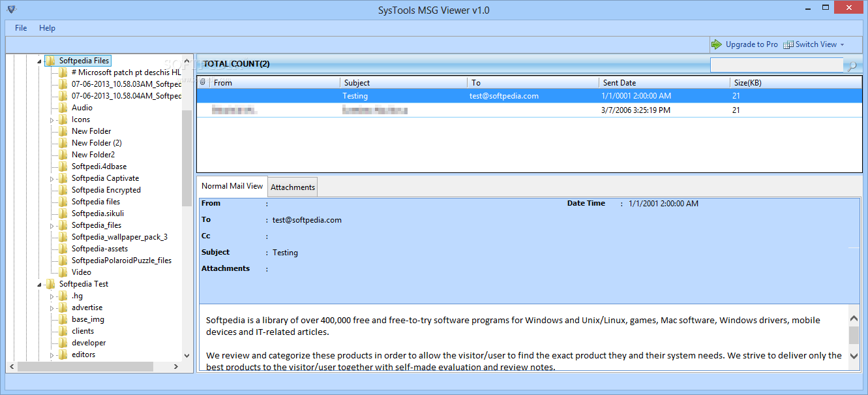Select the # Microsoft patch pt deschis folder

coord(126,72)
